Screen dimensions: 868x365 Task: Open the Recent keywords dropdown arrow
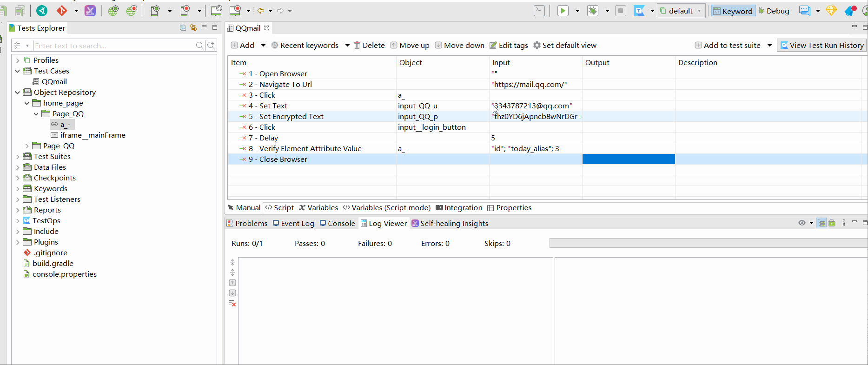347,45
